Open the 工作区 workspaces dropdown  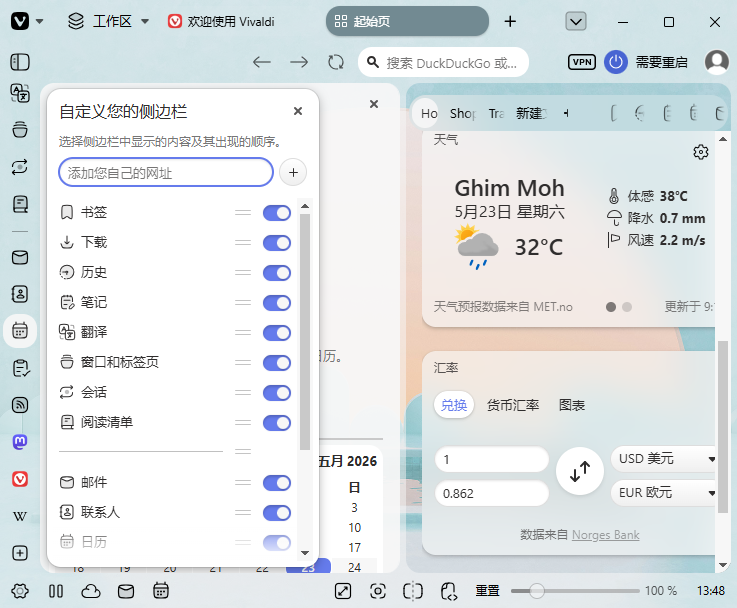[108, 21]
